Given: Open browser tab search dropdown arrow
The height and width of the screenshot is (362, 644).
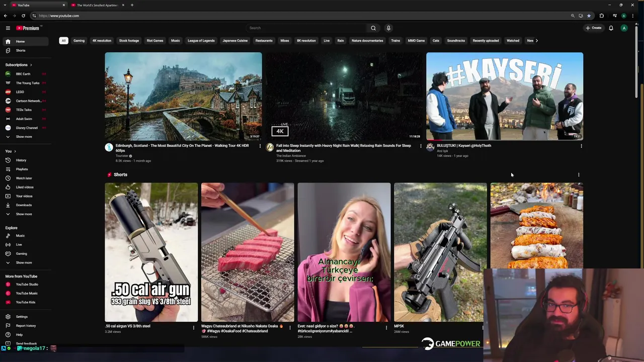Looking at the screenshot, I should click(5, 5).
